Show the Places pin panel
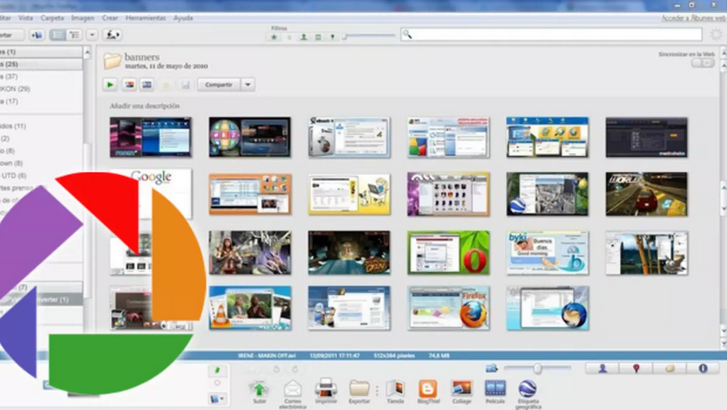The image size is (727, 410). coord(636,368)
